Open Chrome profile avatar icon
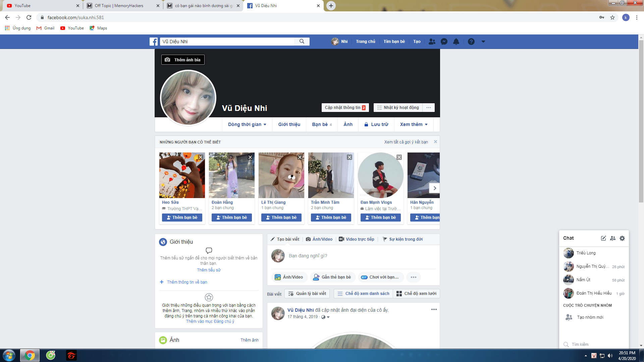The width and height of the screenshot is (644, 362). point(626,17)
